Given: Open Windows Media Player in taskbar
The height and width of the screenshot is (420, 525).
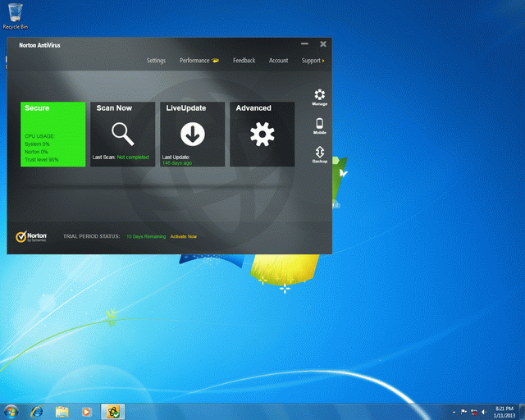Looking at the screenshot, I should pos(86,412).
